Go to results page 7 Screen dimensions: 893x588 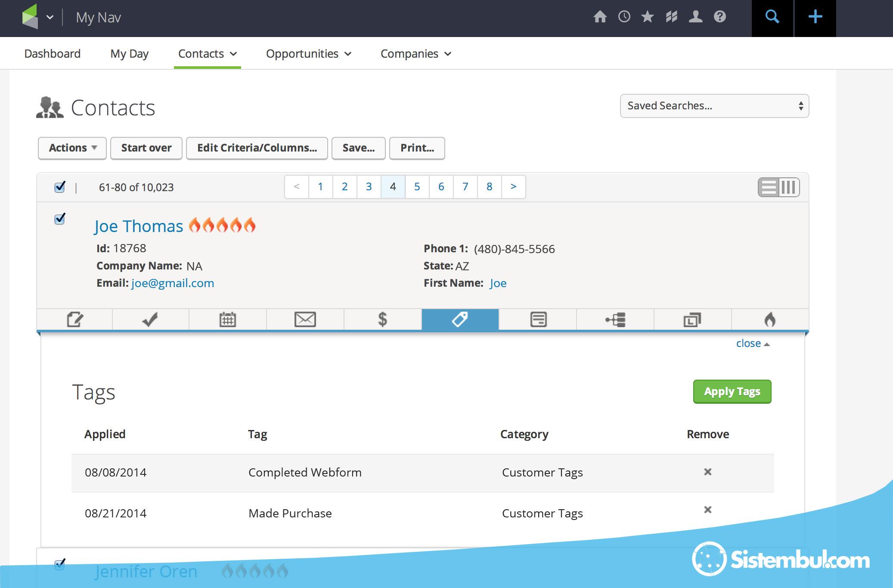pos(465,187)
